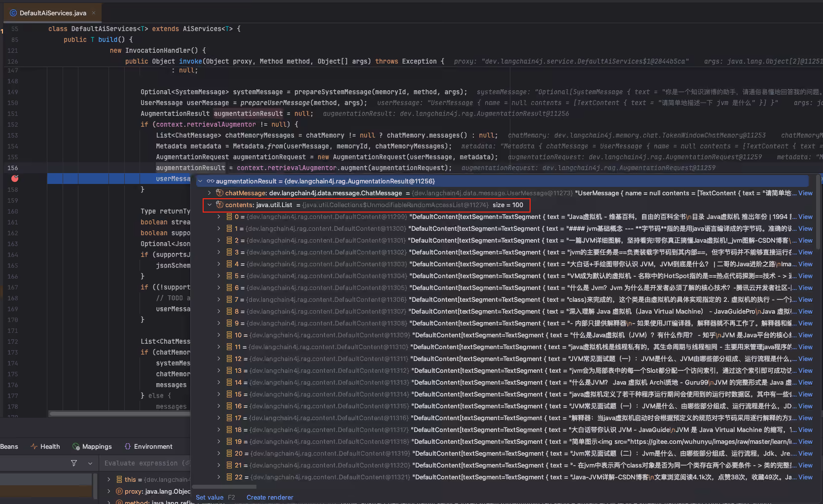This screenshot has height=504, width=823.
Task: Click the field icon beside contents
Action: click(220, 205)
